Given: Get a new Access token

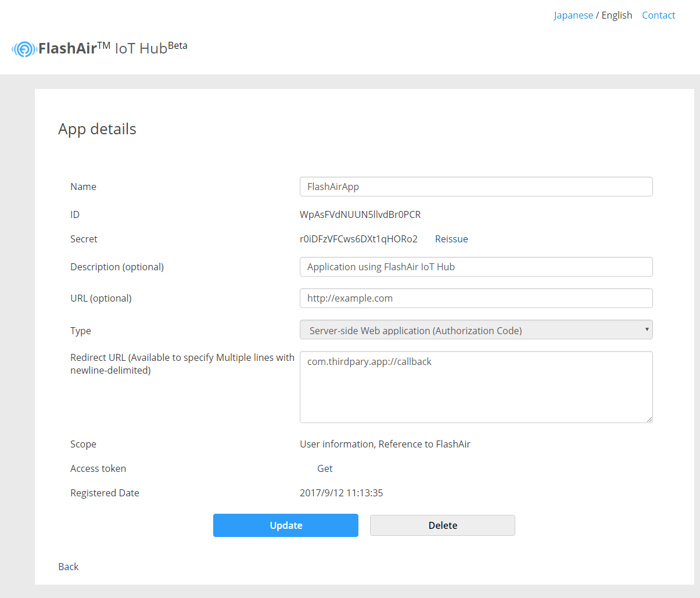Looking at the screenshot, I should click(x=325, y=468).
